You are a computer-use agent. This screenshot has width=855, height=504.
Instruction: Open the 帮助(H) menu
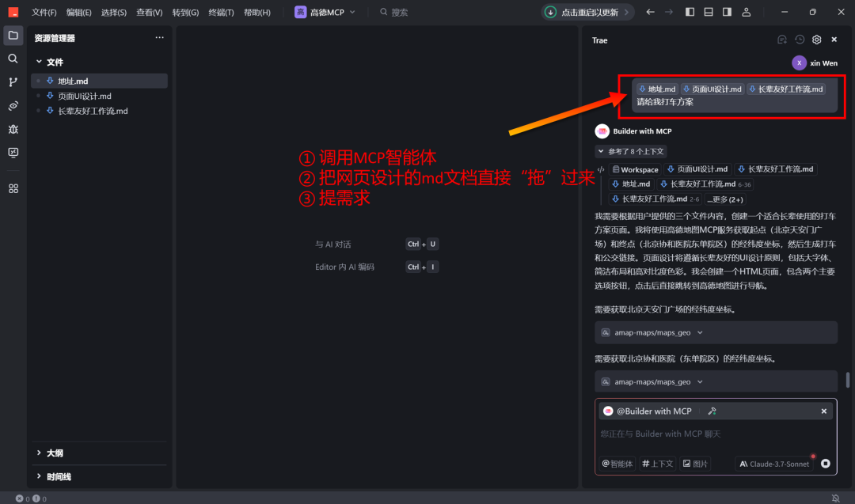pos(256,12)
